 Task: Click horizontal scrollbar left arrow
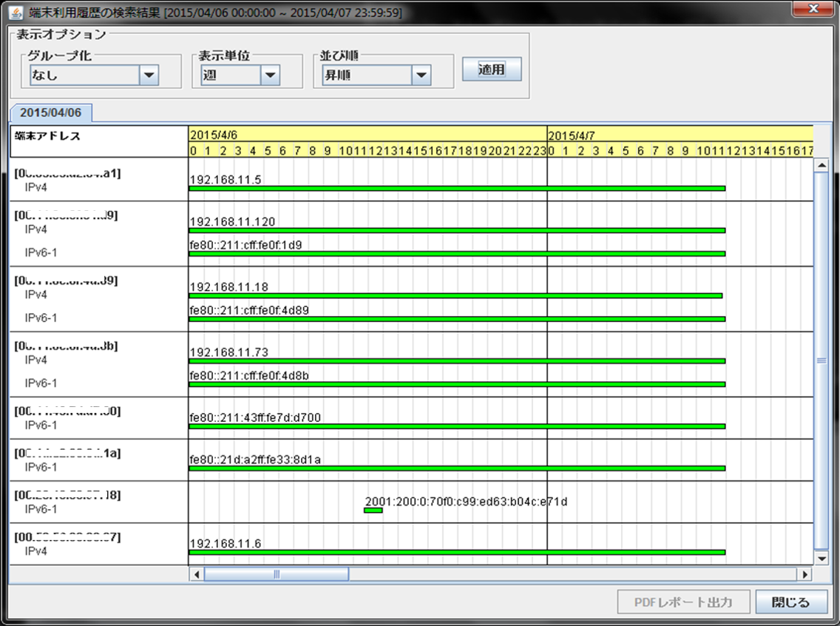pos(197,574)
